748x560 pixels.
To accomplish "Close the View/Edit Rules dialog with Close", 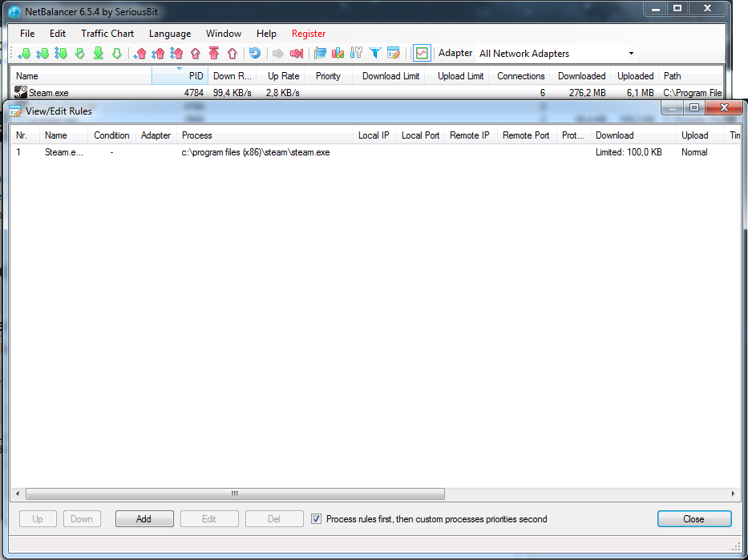I will (694, 519).
